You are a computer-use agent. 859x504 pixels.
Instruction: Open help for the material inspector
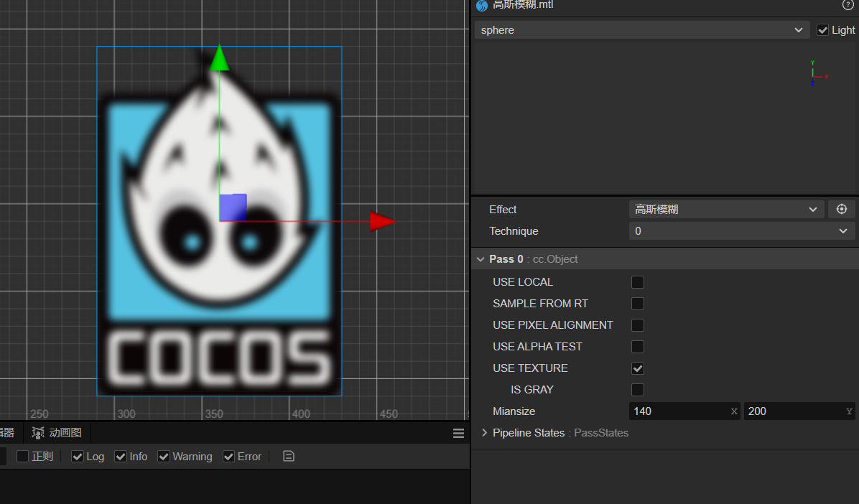point(848,5)
